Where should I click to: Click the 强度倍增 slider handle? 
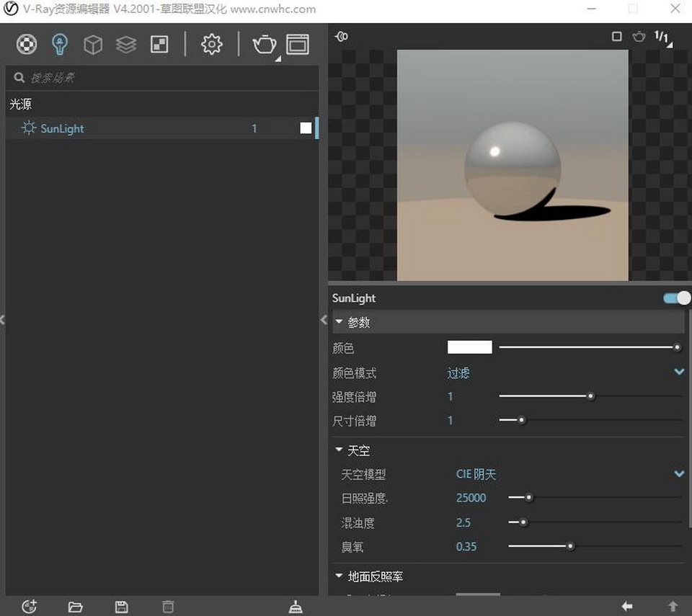590,396
